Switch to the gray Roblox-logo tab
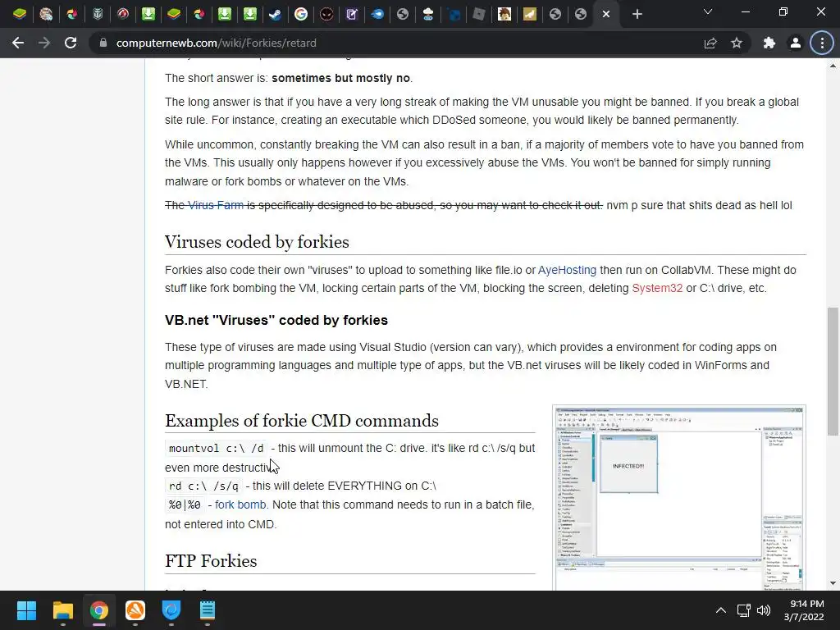The width and height of the screenshot is (840, 630). [479, 14]
